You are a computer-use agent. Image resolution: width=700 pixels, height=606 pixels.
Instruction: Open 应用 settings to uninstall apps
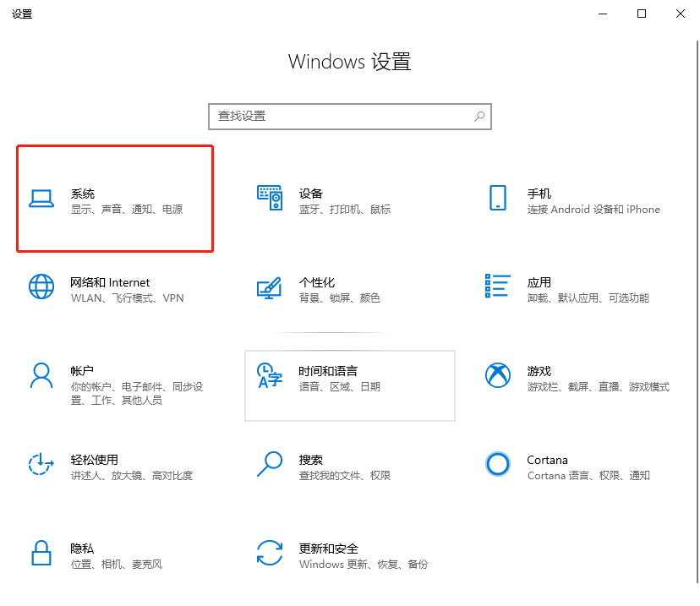click(550, 290)
